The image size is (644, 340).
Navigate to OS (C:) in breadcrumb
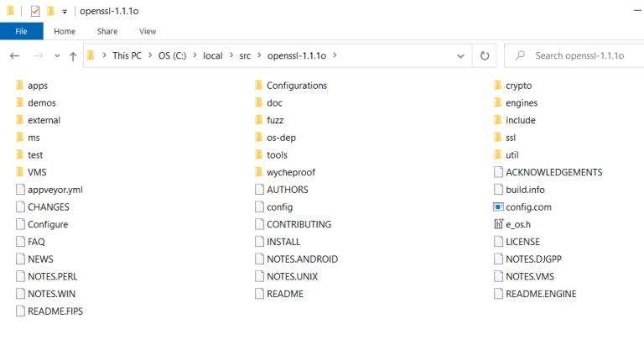172,55
